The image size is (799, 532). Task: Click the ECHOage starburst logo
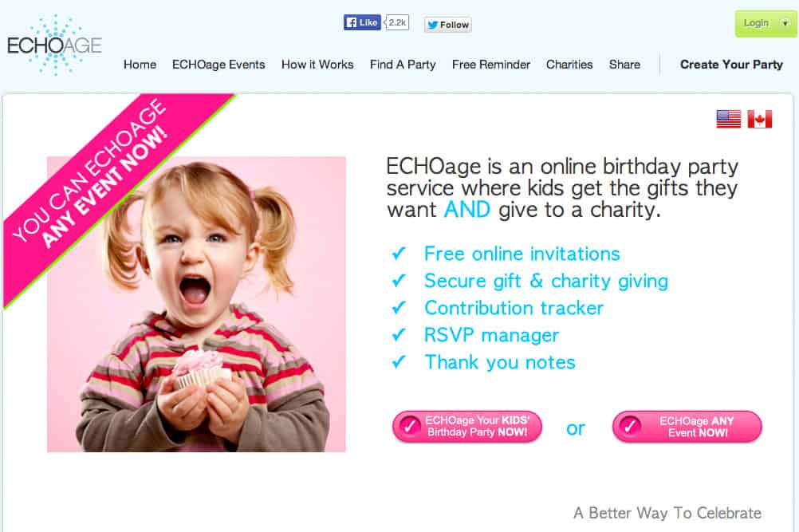pyautogui.click(x=54, y=45)
